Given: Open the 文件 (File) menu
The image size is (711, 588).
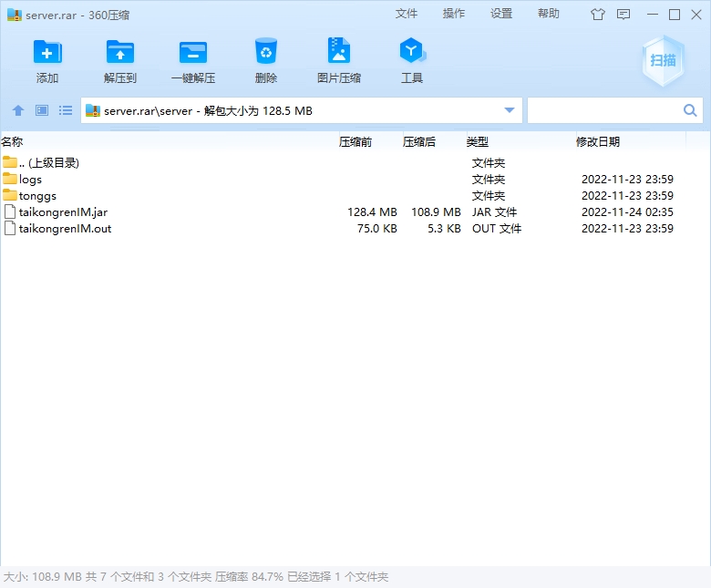Looking at the screenshot, I should coord(407,14).
